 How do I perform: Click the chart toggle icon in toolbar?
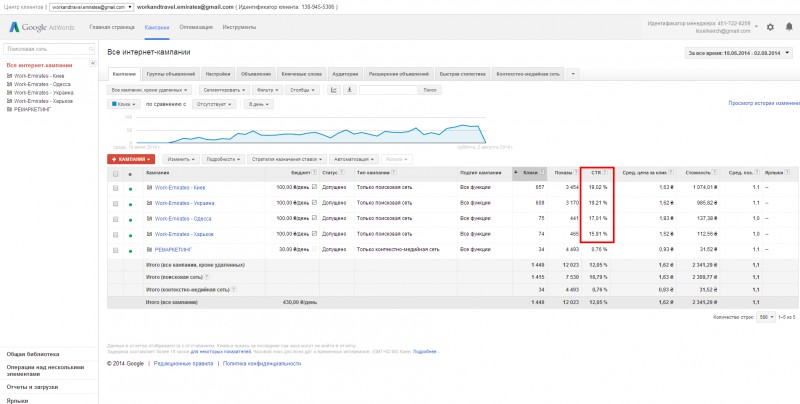tap(334, 89)
